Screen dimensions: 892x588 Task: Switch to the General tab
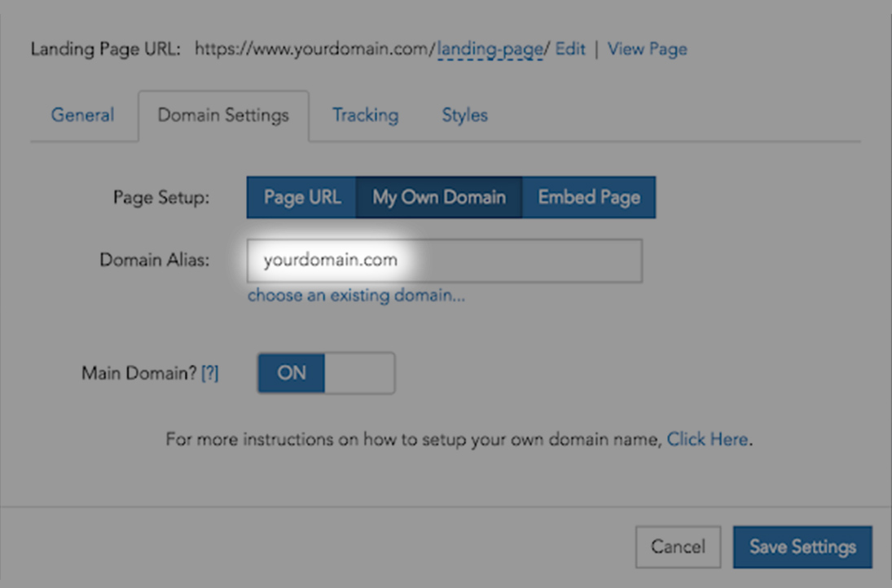point(81,115)
